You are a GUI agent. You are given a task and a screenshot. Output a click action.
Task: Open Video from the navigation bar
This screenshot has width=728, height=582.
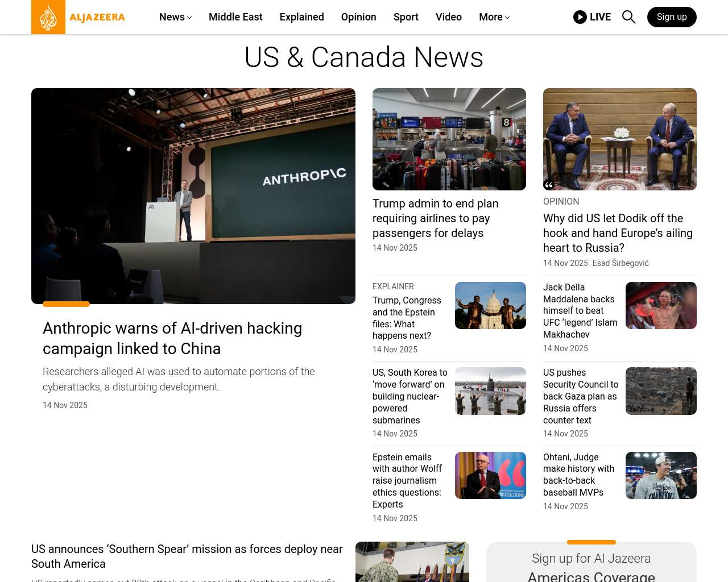pos(448,17)
